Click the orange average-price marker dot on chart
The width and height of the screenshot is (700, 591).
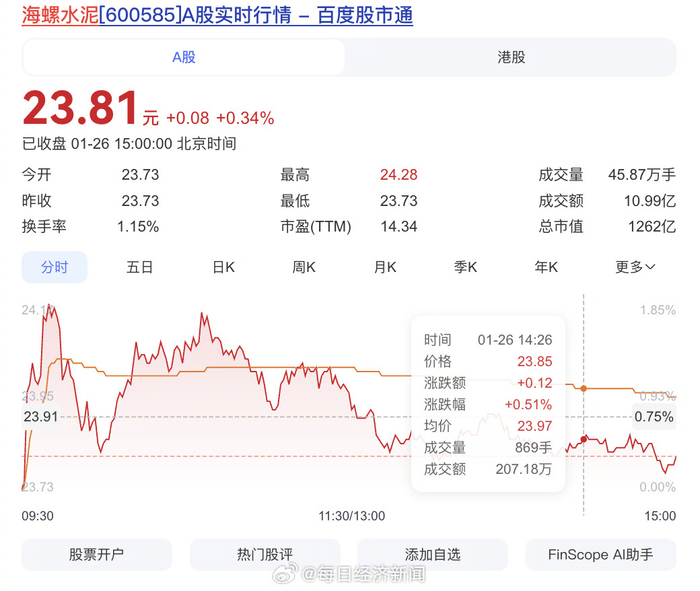583,388
